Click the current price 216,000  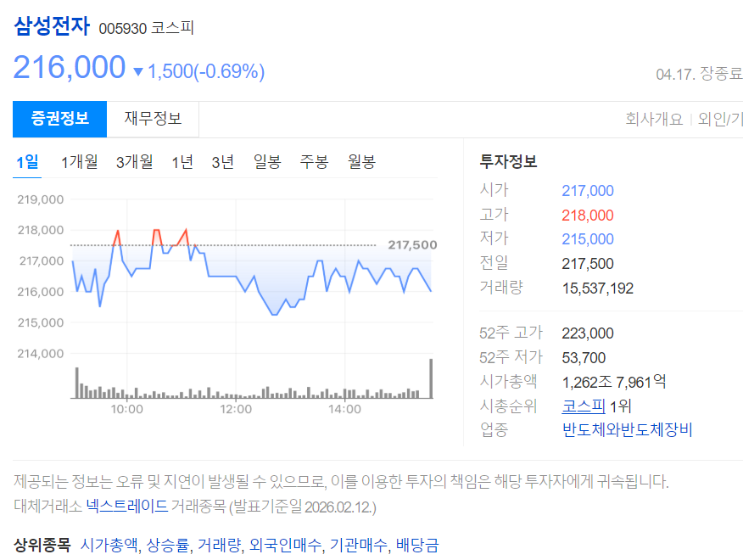click(70, 67)
